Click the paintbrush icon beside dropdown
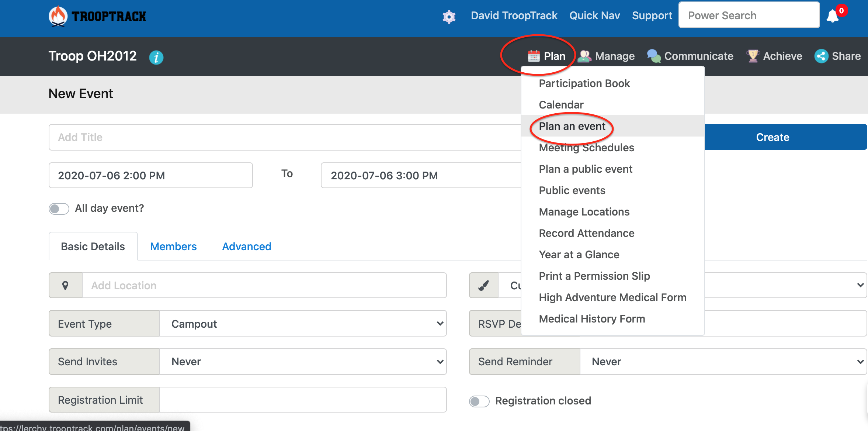 click(x=483, y=285)
